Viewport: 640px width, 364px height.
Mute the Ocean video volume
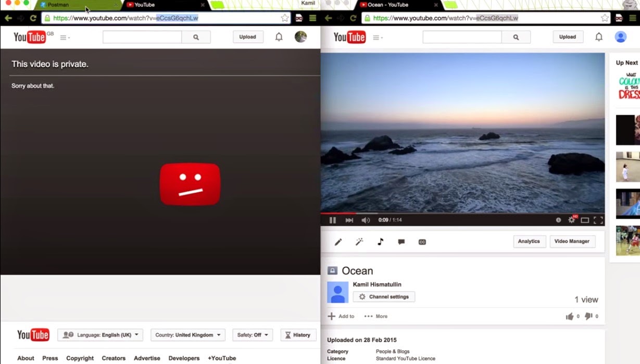366,220
